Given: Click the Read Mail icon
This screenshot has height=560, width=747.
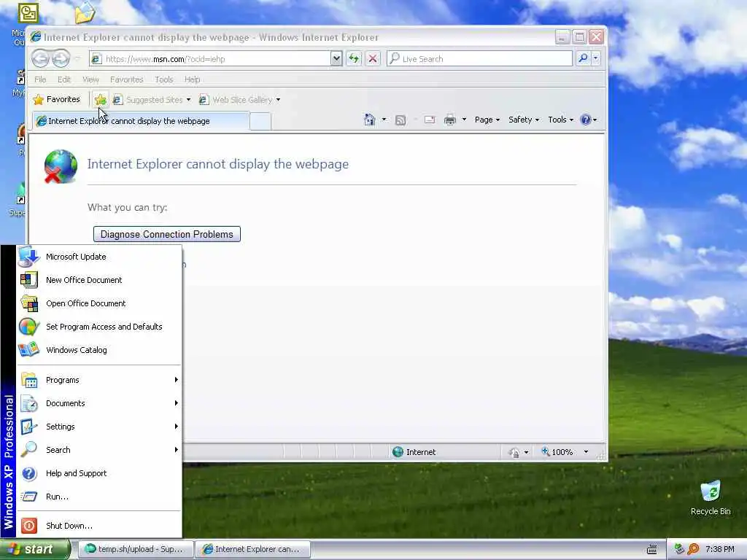Looking at the screenshot, I should click(430, 120).
